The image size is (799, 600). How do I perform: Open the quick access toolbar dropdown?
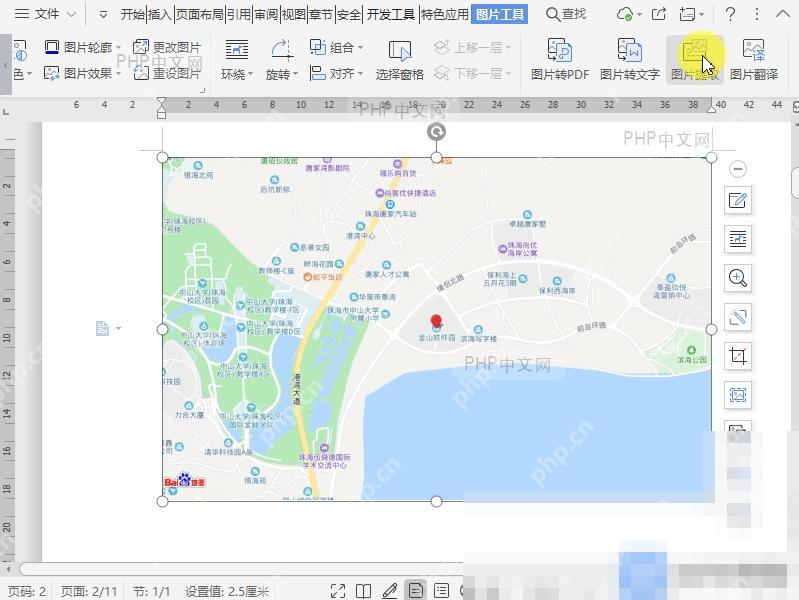(x=103, y=14)
